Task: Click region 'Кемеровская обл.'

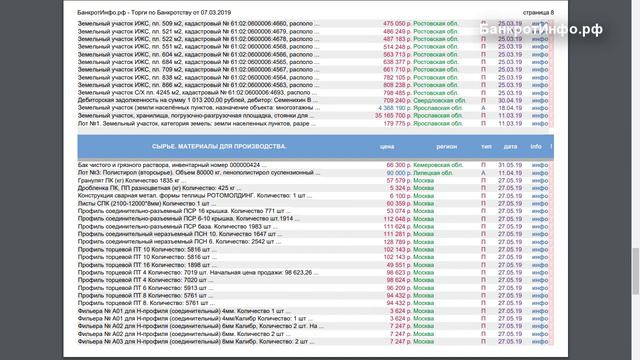Action: (x=438, y=165)
